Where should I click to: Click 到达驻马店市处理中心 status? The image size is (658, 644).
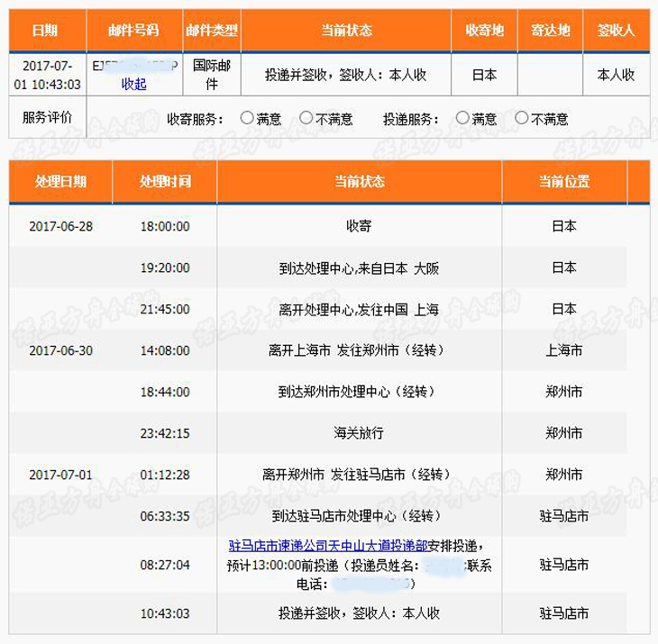(356, 516)
